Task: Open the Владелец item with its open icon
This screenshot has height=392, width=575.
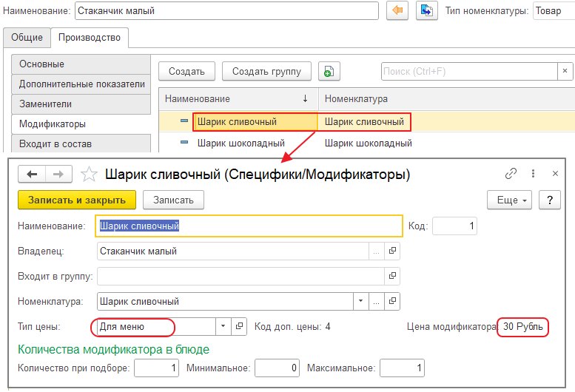Action: coord(392,251)
